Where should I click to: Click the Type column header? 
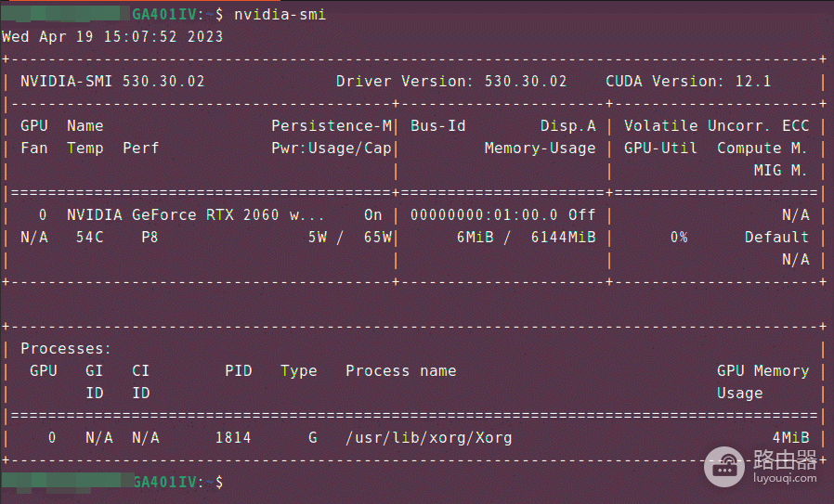(299, 371)
